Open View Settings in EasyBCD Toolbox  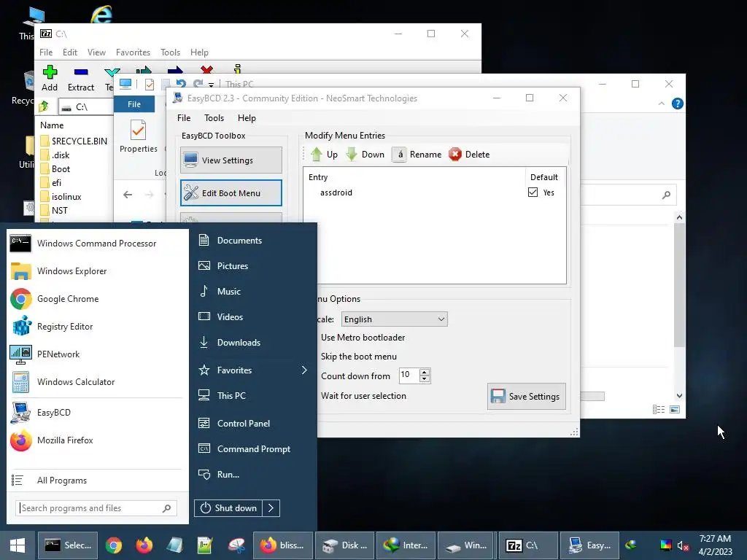point(231,160)
